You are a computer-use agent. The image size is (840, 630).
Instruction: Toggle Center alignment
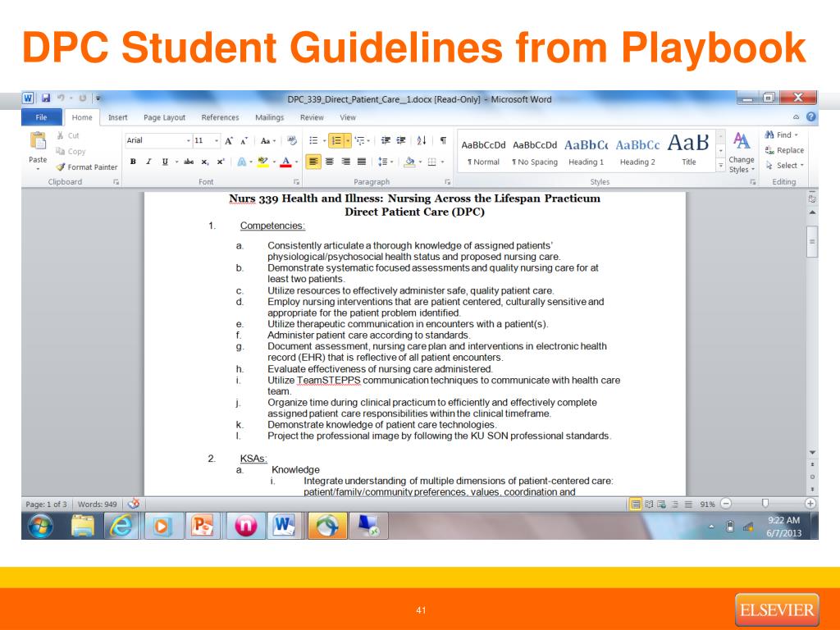click(330, 162)
